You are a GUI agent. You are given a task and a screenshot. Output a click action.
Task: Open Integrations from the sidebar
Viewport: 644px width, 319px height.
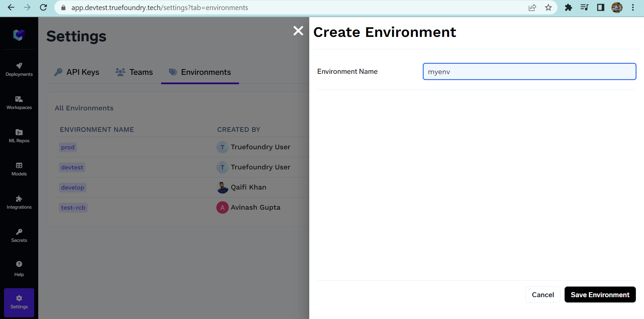19,202
